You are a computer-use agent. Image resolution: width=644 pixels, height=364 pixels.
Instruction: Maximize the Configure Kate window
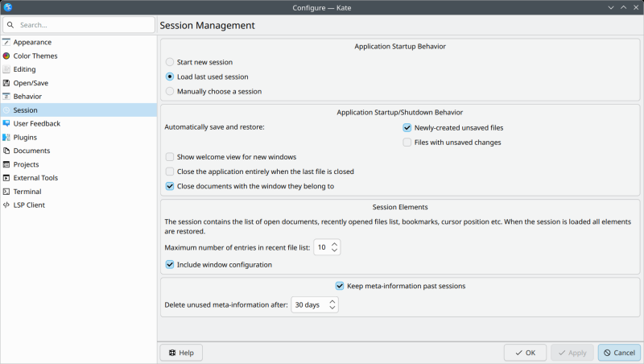623,7
